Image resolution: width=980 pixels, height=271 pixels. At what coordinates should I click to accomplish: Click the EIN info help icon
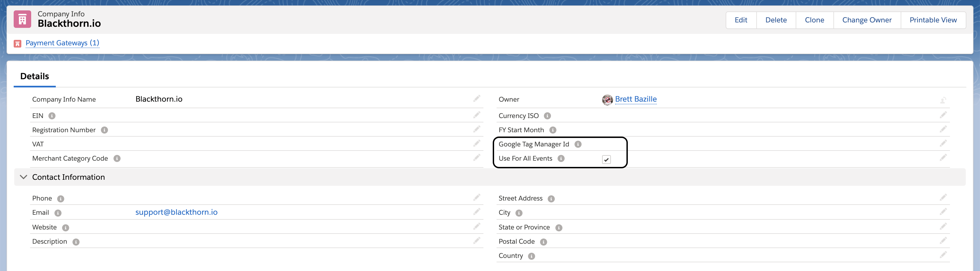[52, 116]
